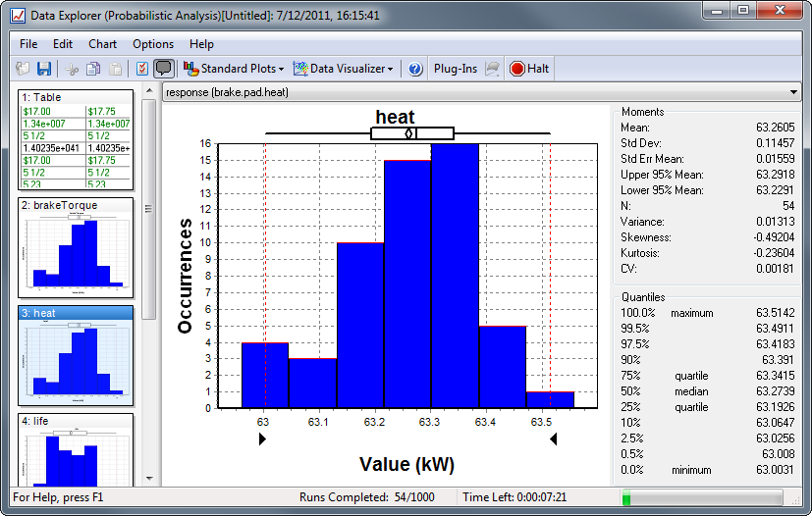Select the 1: Table thumbnail
Viewport: 812px width, 516px height.
77,140
